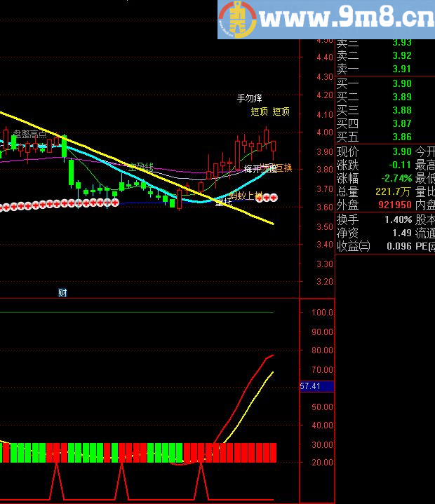Click the 3.20 price axis label
This screenshot has width=435, height=504.
tap(325, 282)
